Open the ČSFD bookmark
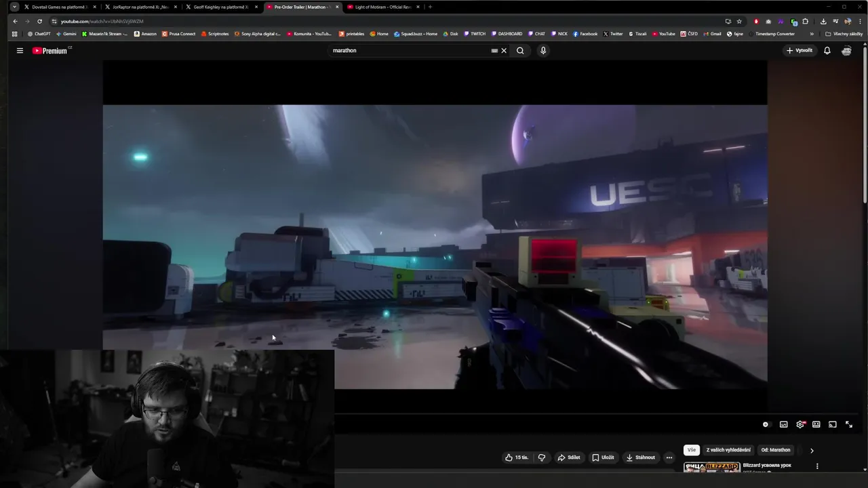Image resolution: width=868 pixels, height=488 pixels. pyautogui.click(x=689, y=34)
